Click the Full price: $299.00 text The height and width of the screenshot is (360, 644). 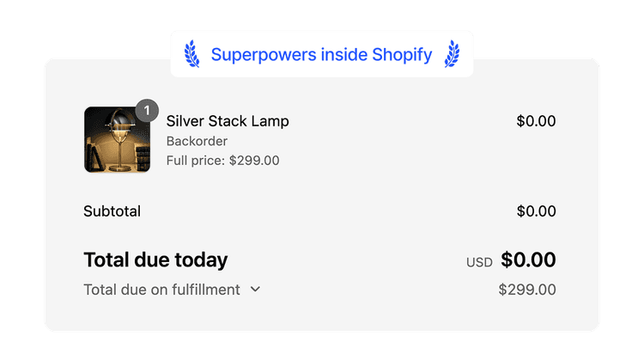coord(222,161)
